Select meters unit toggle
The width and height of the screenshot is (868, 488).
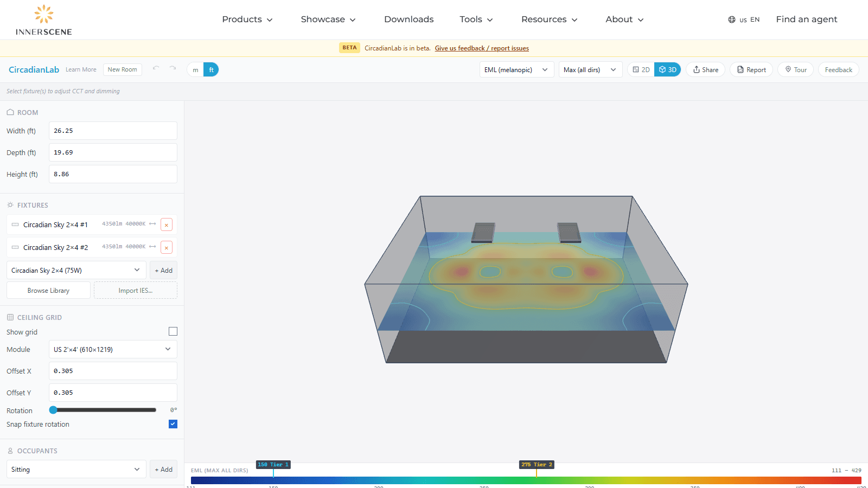195,70
